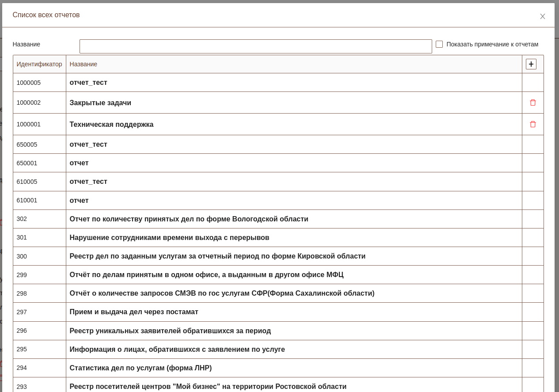The image size is (559, 392).
Task: Enable 'Показать примечание к отчетам' checkbox
Action: [x=439, y=44]
